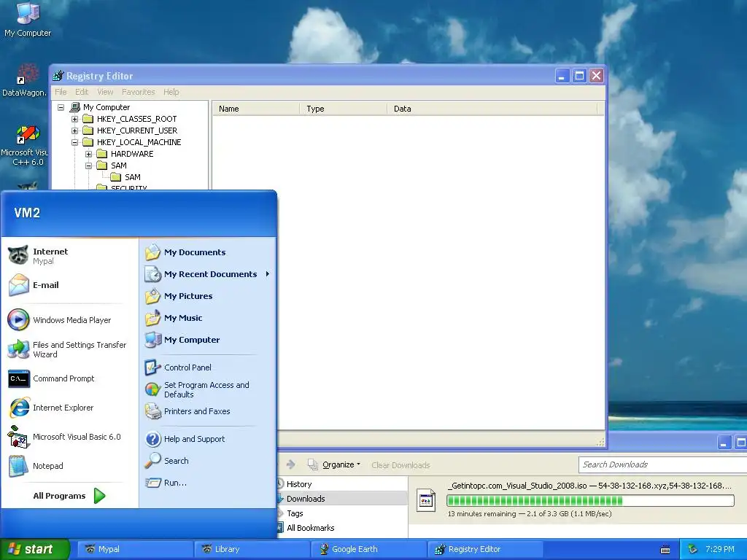
Task: Switch to Registry Editor taskbar button
Action: tap(486, 550)
